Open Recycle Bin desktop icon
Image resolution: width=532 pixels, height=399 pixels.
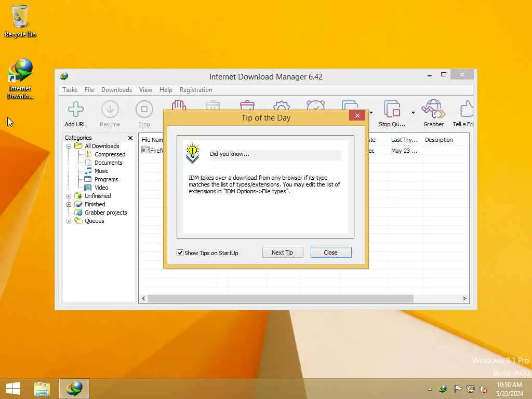[x=20, y=21]
